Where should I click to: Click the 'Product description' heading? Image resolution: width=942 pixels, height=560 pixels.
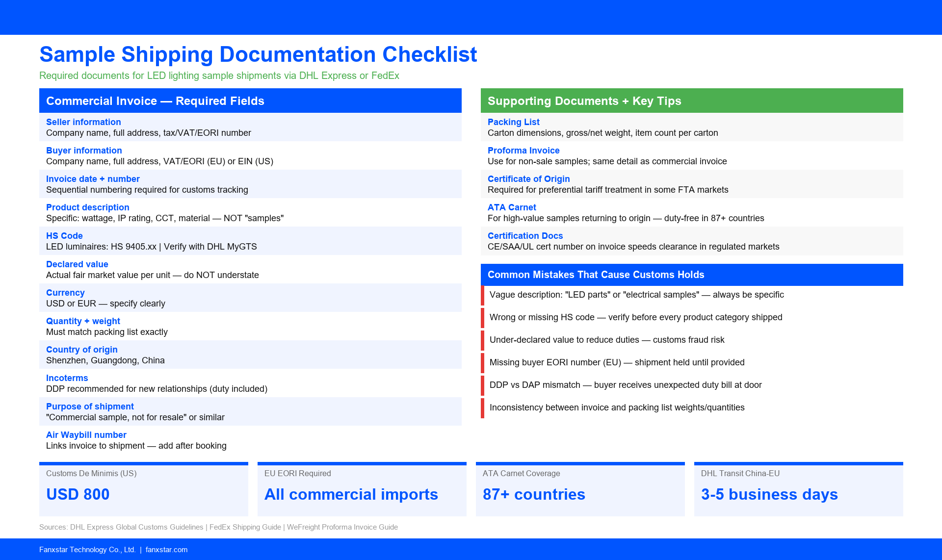[88, 207]
